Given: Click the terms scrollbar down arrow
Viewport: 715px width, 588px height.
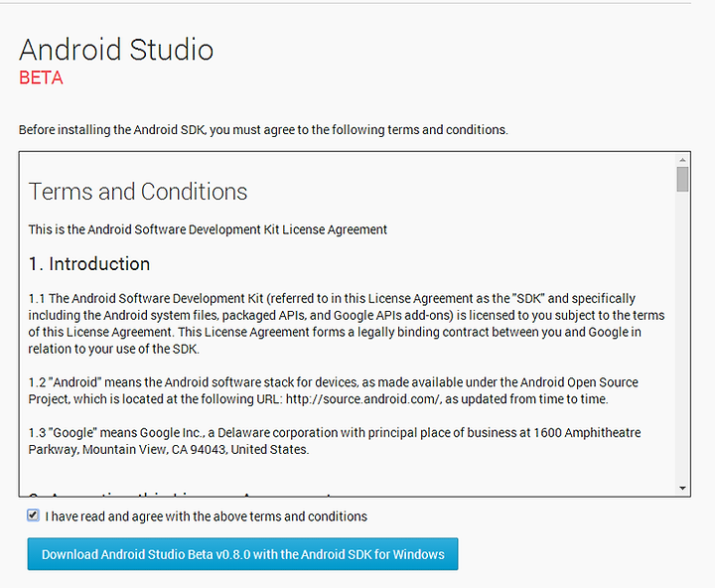Looking at the screenshot, I should point(682,488).
